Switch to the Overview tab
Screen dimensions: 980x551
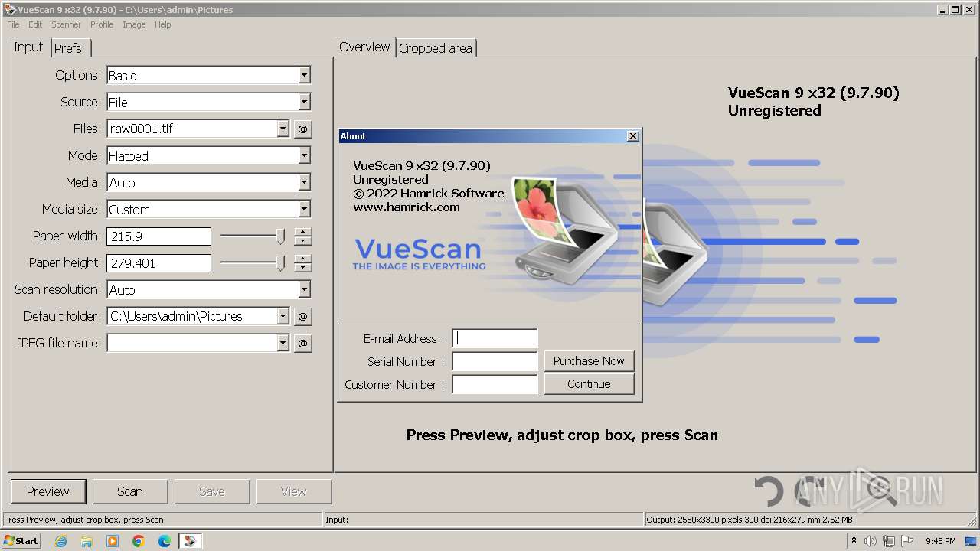click(364, 47)
